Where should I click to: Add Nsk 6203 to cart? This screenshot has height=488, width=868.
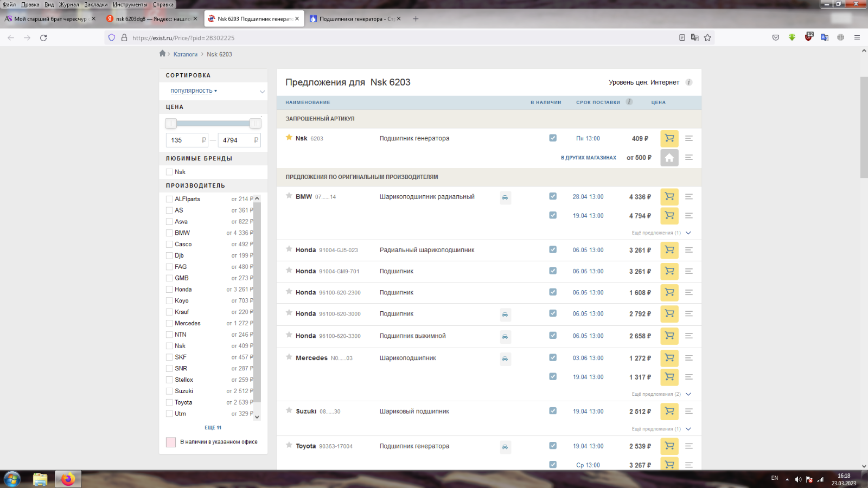click(669, 138)
